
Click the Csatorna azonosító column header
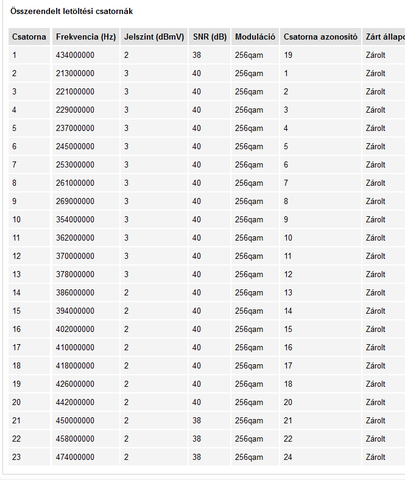[x=320, y=37]
